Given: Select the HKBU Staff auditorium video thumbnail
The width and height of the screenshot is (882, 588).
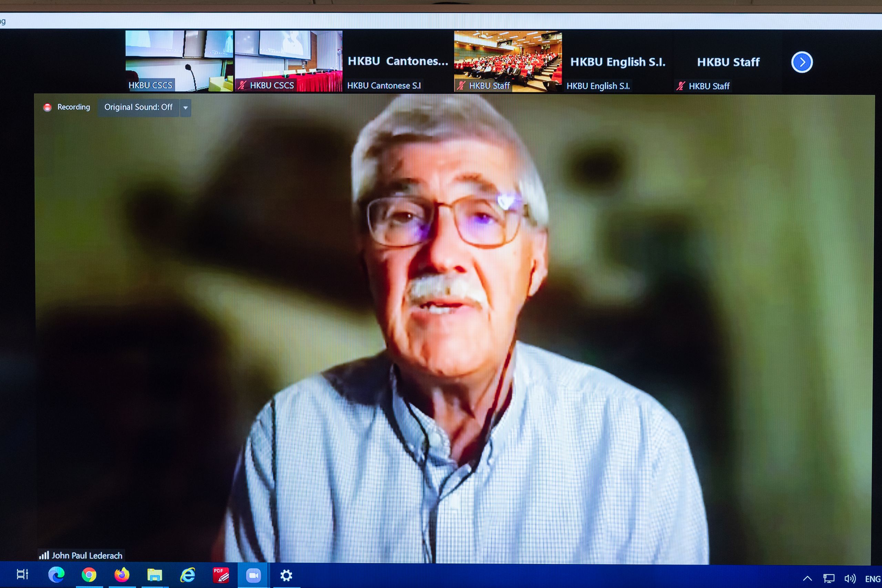Looking at the screenshot, I should (x=508, y=61).
